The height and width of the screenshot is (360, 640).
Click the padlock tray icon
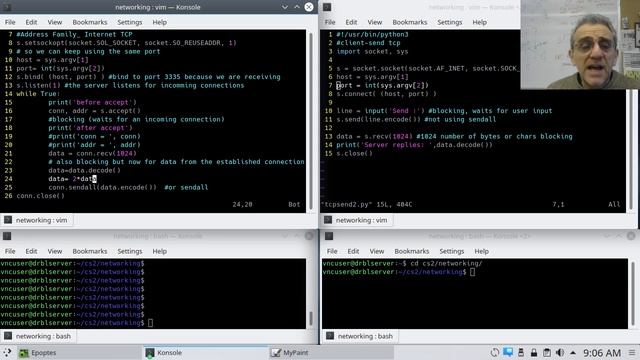coord(534,353)
